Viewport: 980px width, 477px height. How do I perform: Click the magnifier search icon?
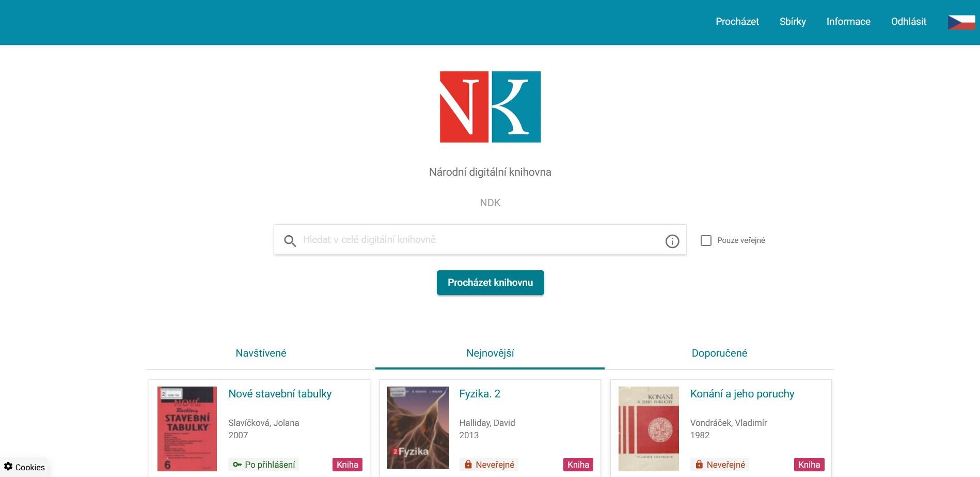[290, 241]
